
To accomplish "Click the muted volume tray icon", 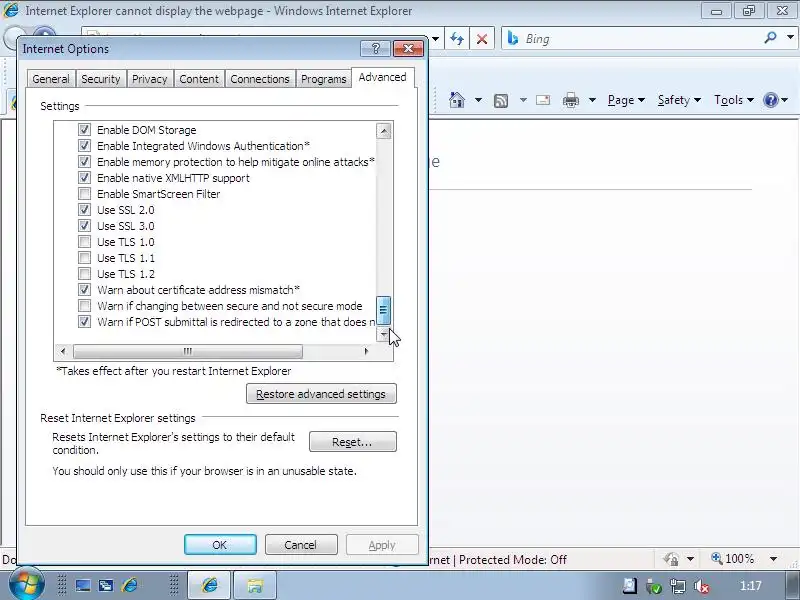I will 702,586.
